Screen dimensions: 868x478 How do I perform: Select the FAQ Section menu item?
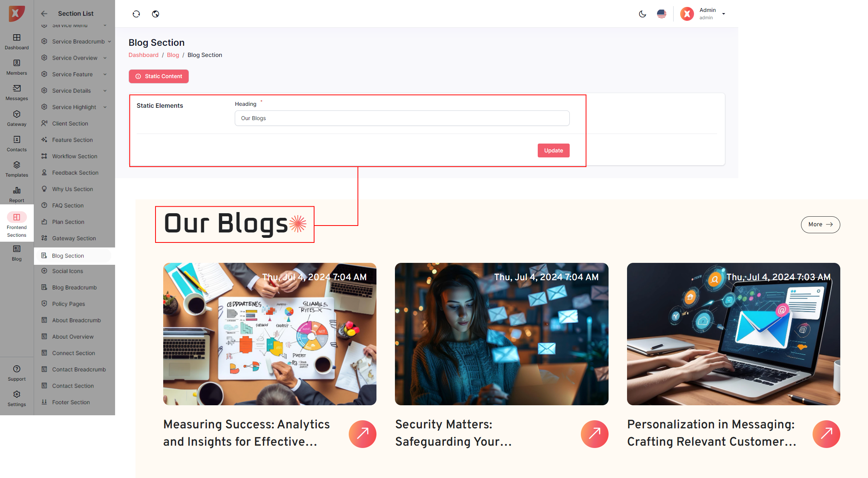pyautogui.click(x=68, y=206)
